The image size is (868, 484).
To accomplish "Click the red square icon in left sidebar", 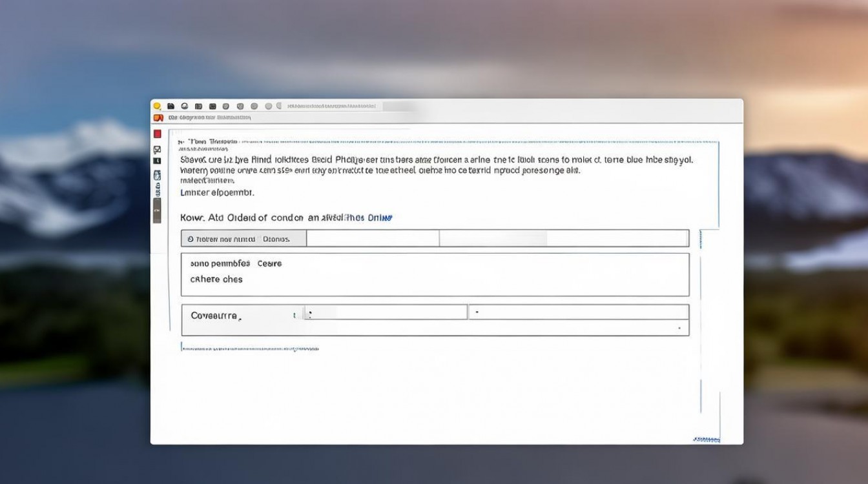I will [157, 134].
